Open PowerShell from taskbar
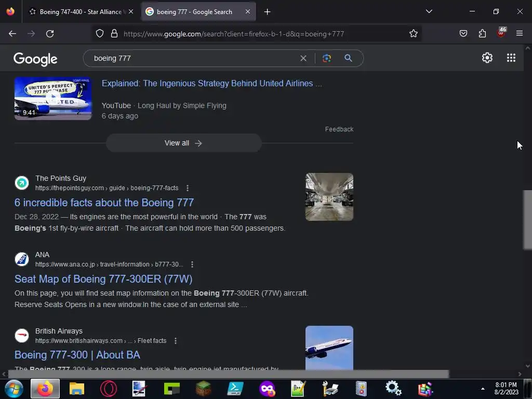 click(235, 389)
